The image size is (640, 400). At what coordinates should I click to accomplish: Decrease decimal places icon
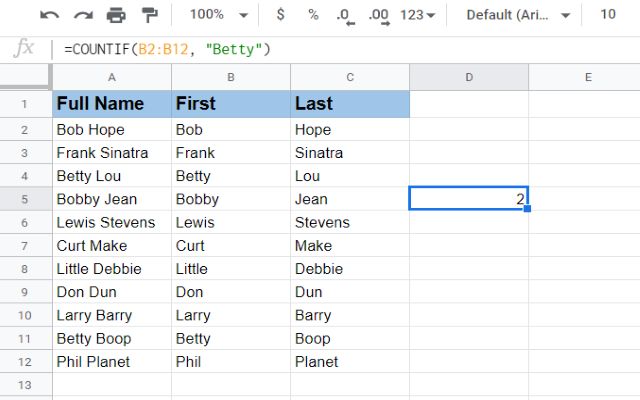coord(344,15)
